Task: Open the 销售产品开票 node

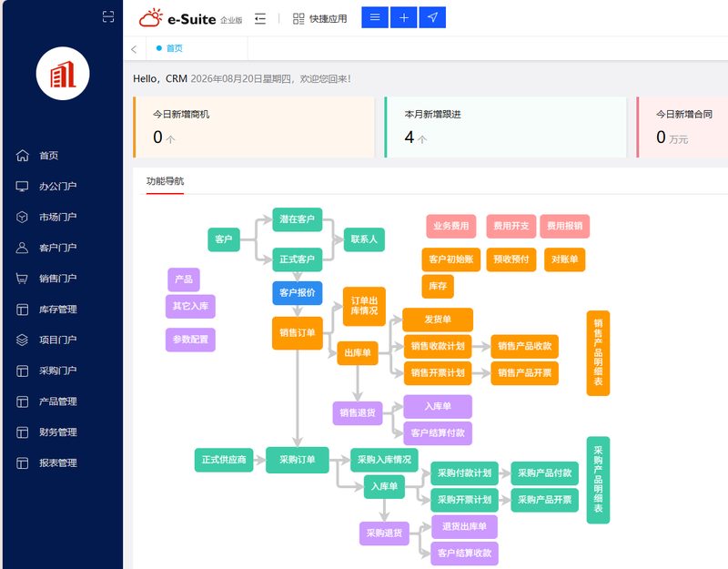Action: pos(525,373)
